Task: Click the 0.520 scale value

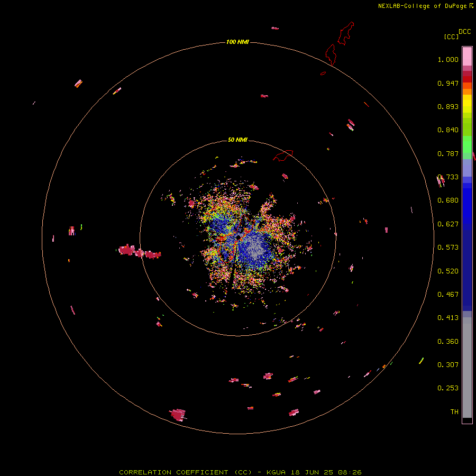Action: pos(448,271)
